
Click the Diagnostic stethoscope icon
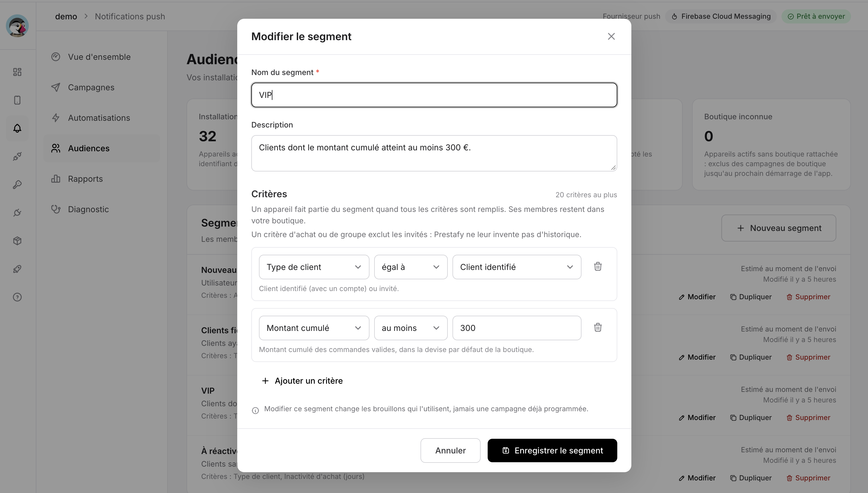(55, 209)
